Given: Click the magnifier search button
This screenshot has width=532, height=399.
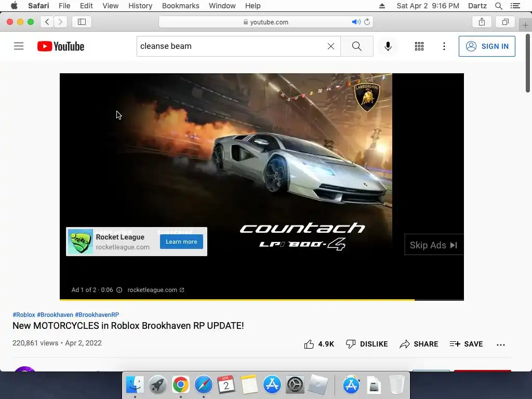Looking at the screenshot, I should pos(356,46).
